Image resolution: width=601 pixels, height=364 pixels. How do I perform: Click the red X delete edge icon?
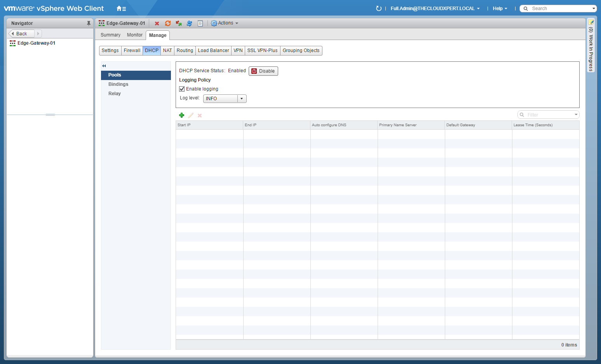[x=157, y=23]
